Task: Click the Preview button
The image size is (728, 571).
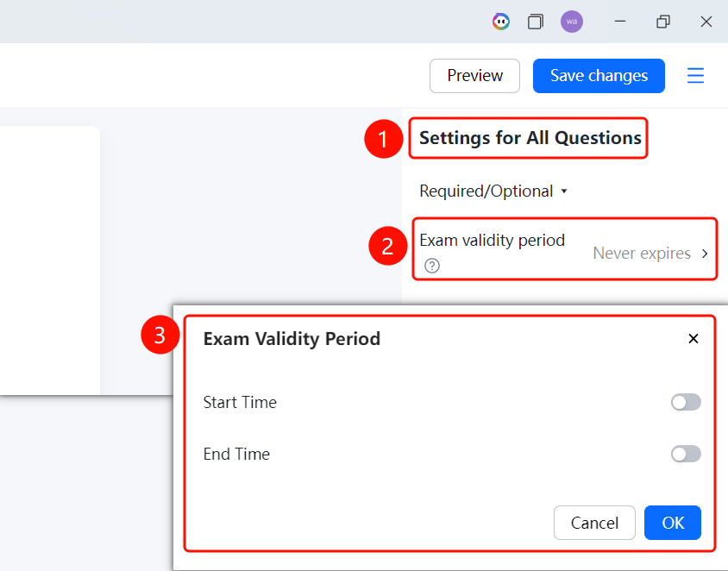Action: point(474,76)
